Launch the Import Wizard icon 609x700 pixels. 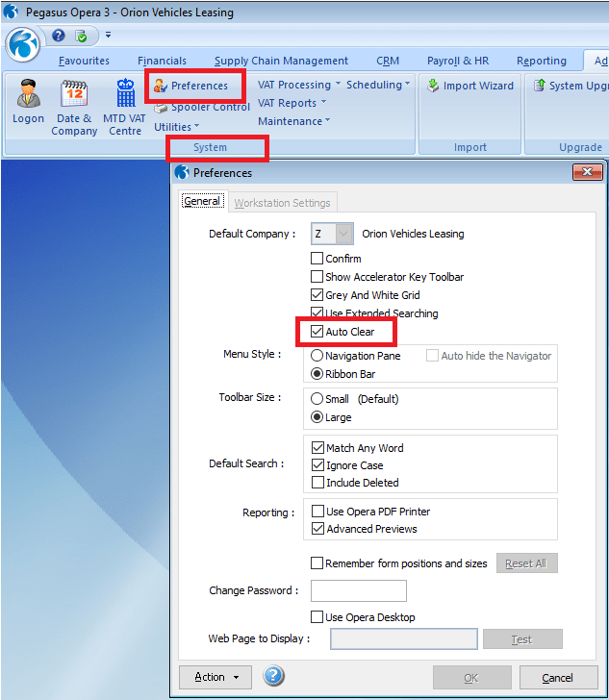pos(433,86)
